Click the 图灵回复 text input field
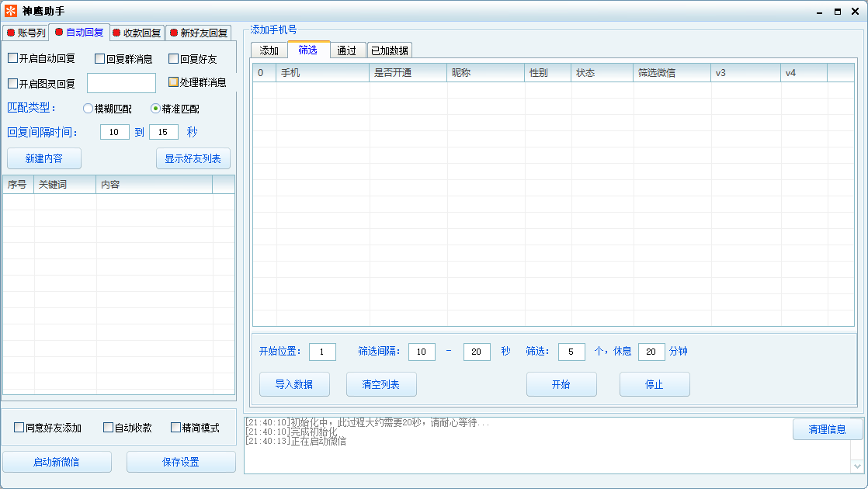Screen dimensions: 868x489 [x=121, y=83]
